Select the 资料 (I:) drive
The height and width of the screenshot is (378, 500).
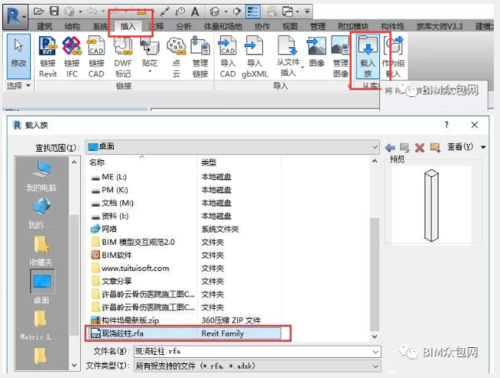(x=110, y=216)
